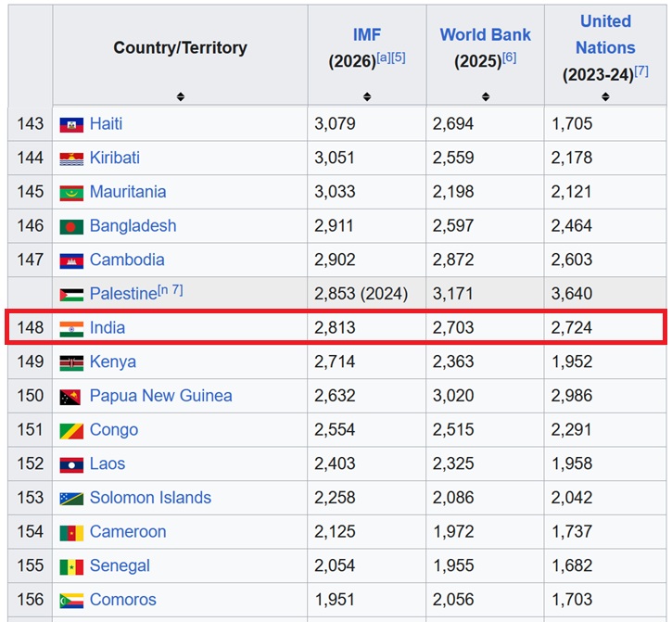Open reference [5] in IMF header
The image size is (672, 622).
click(399, 57)
